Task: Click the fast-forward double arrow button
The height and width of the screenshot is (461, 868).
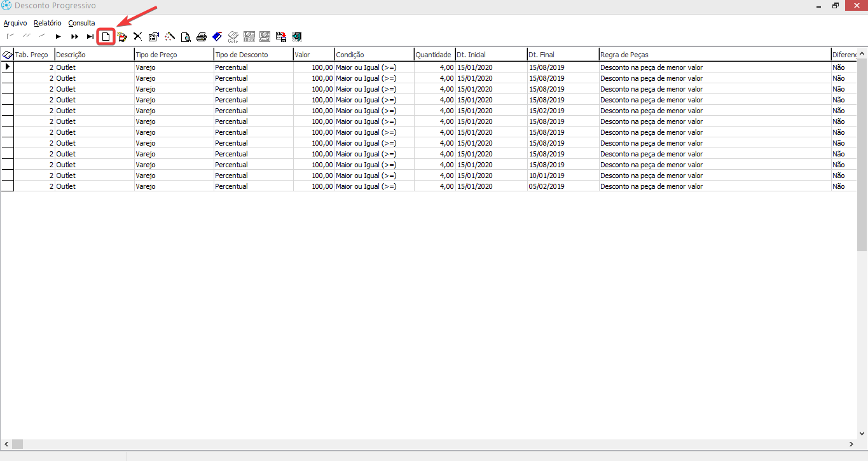Action: (74, 37)
